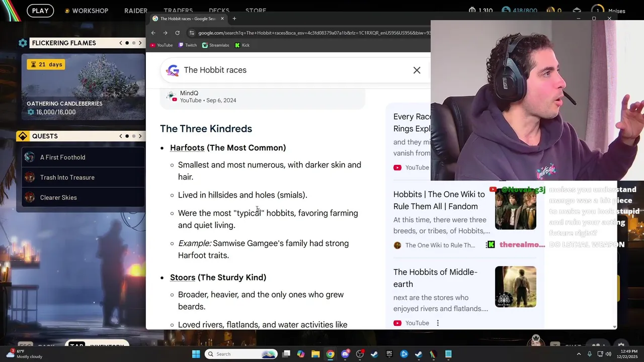Image resolution: width=644 pixels, height=362 pixels.
Task: Open Battle.net from the taskbar
Action: [x=404, y=354]
